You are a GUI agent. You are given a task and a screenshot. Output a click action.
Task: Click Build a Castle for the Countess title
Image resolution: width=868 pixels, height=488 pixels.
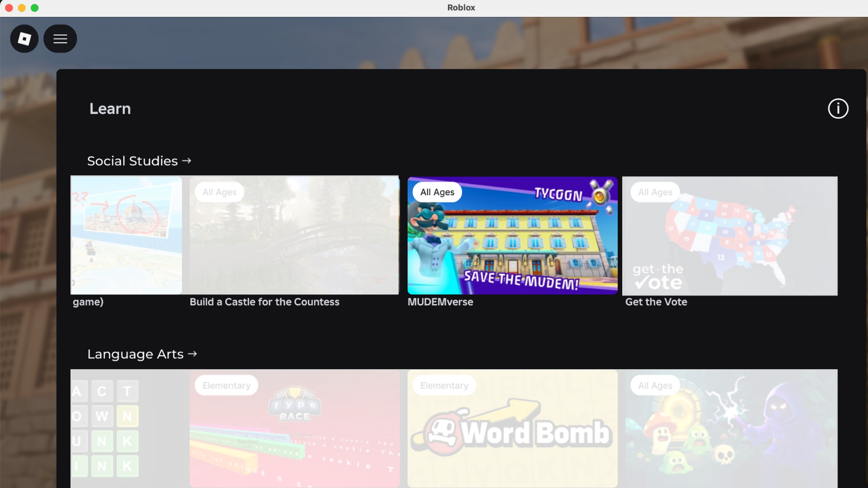pyautogui.click(x=264, y=302)
